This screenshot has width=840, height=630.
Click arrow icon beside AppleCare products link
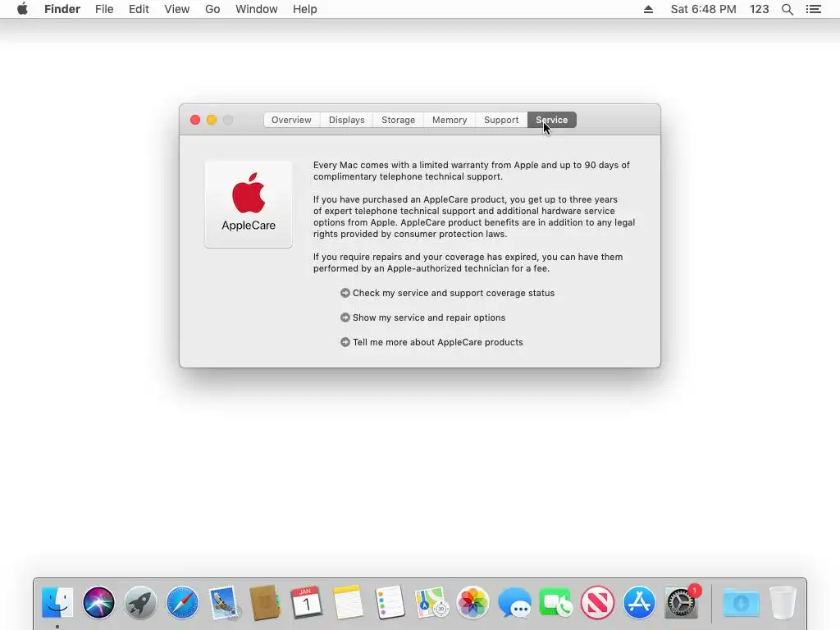pyautogui.click(x=345, y=342)
